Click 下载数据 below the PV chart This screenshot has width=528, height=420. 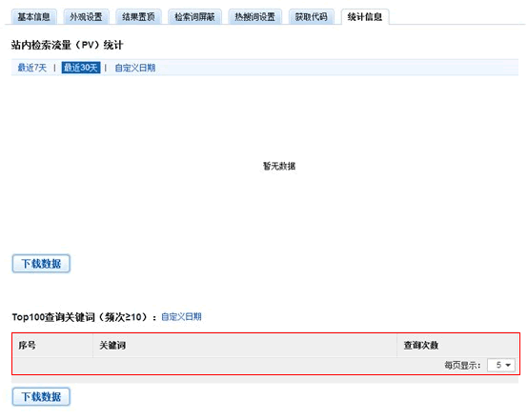click(41, 264)
